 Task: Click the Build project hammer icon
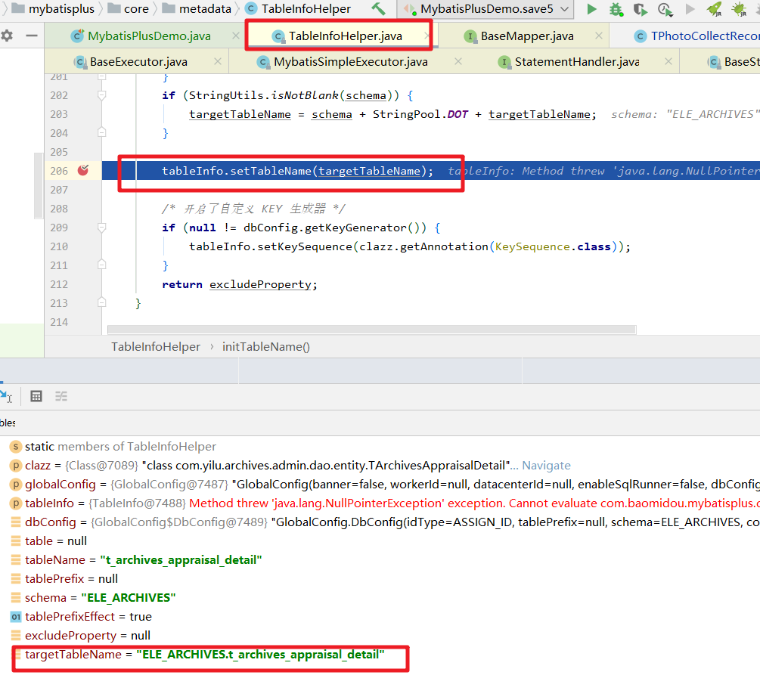tap(378, 9)
